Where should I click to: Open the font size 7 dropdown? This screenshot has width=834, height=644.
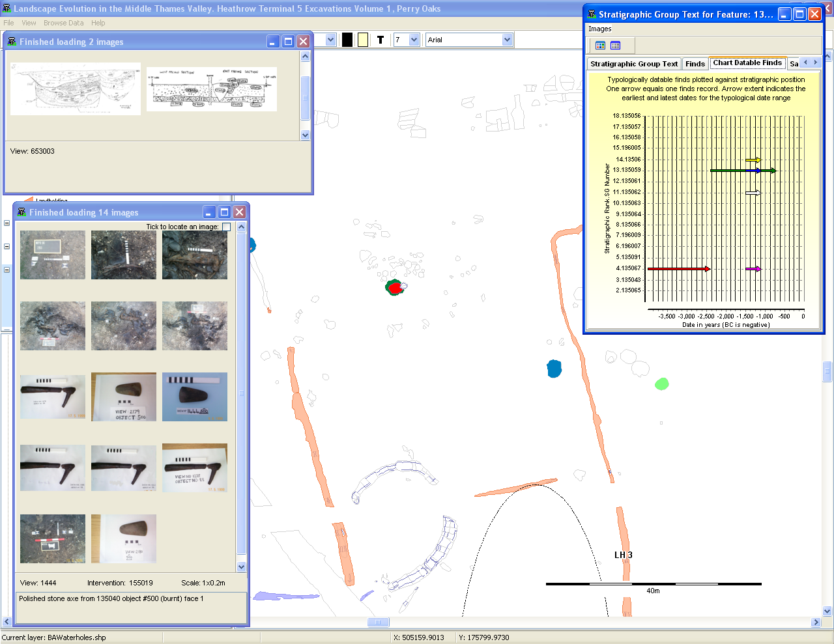click(414, 40)
